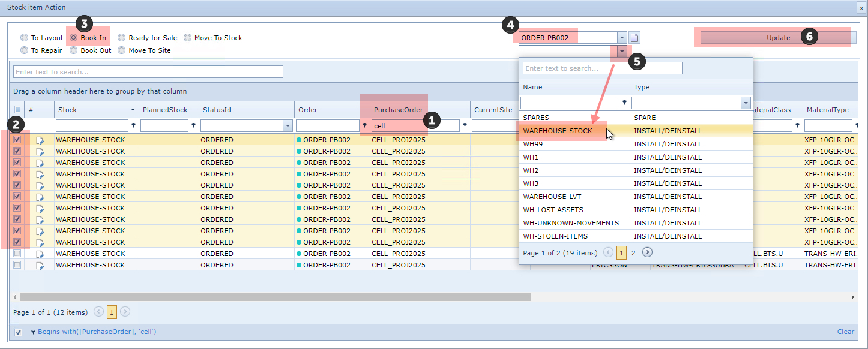868x349 pixels.
Task: Click the edit icon on the last grid row
Action: click(40, 265)
